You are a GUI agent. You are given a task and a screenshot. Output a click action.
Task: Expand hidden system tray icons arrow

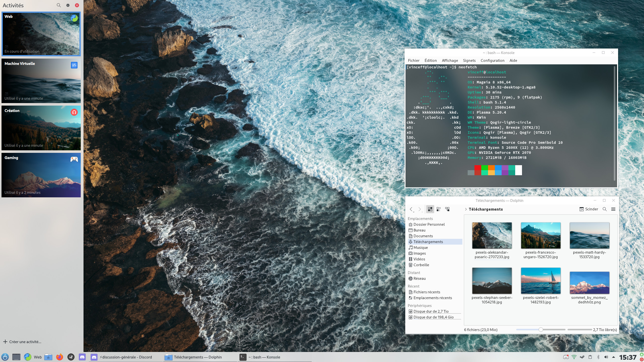(x=614, y=357)
